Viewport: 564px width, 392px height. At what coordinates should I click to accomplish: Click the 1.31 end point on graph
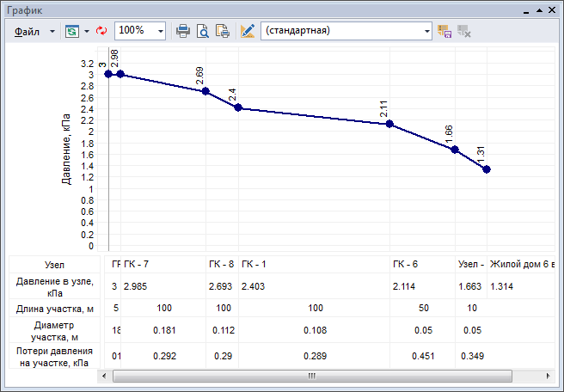coord(487,169)
